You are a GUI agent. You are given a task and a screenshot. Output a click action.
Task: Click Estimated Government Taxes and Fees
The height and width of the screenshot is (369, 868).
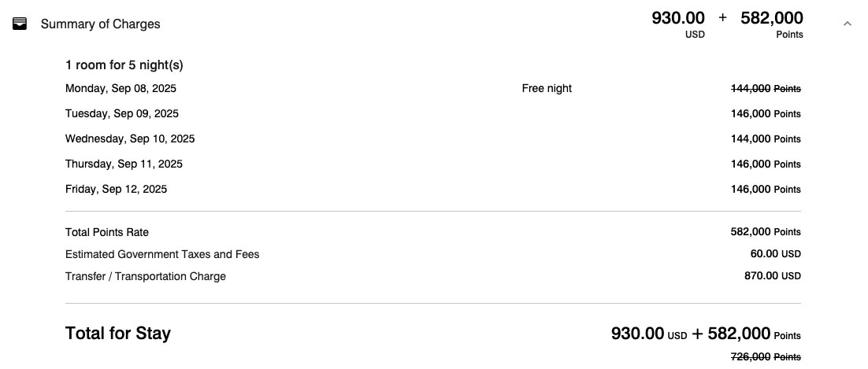162,254
